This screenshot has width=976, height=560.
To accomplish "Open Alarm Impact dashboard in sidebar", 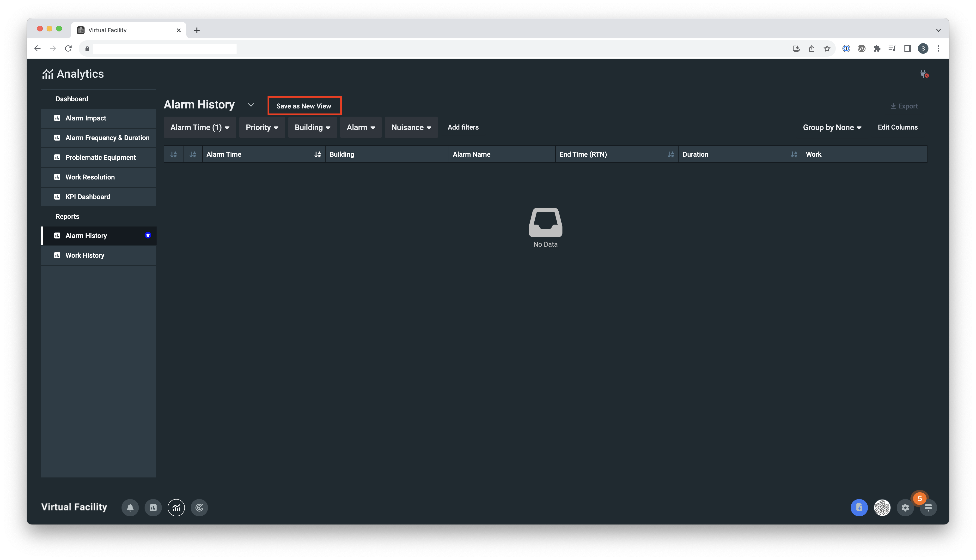I will point(86,118).
